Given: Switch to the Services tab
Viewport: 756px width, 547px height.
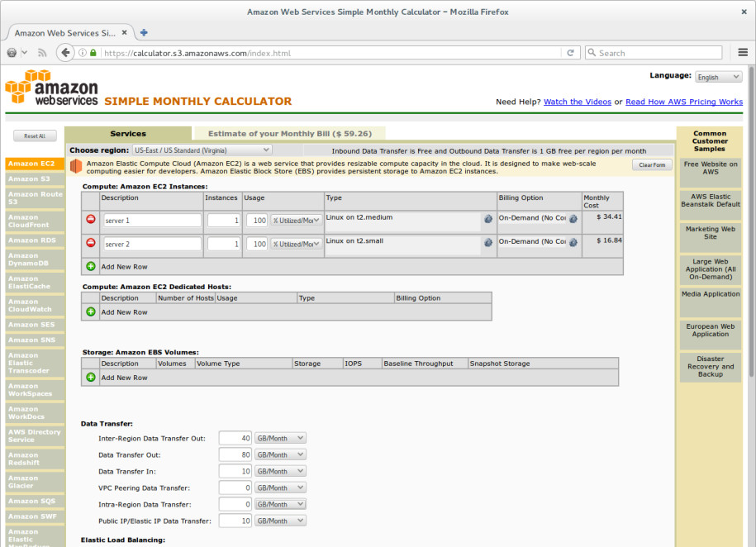Looking at the screenshot, I should tap(128, 134).
